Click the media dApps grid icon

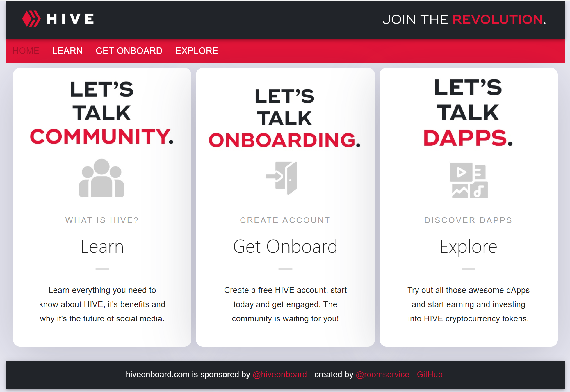coord(469,180)
